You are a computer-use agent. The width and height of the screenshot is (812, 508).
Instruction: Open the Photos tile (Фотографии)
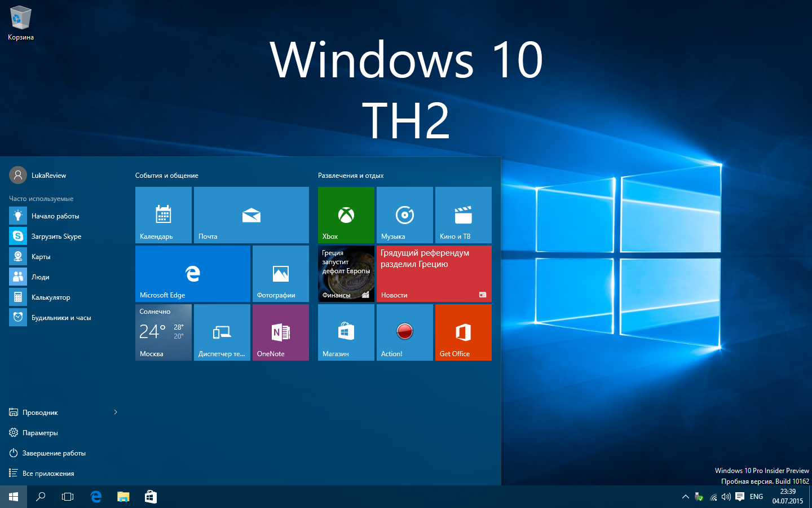[281, 274]
